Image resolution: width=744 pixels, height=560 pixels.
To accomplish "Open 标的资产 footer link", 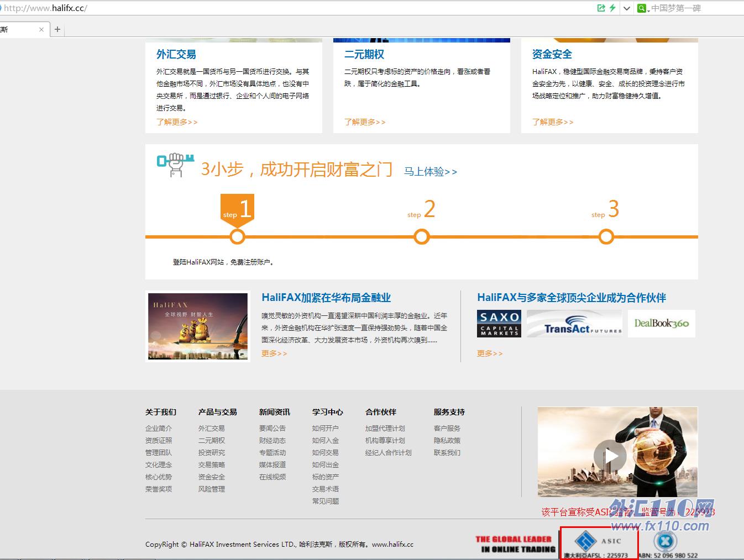I will tap(326, 477).
